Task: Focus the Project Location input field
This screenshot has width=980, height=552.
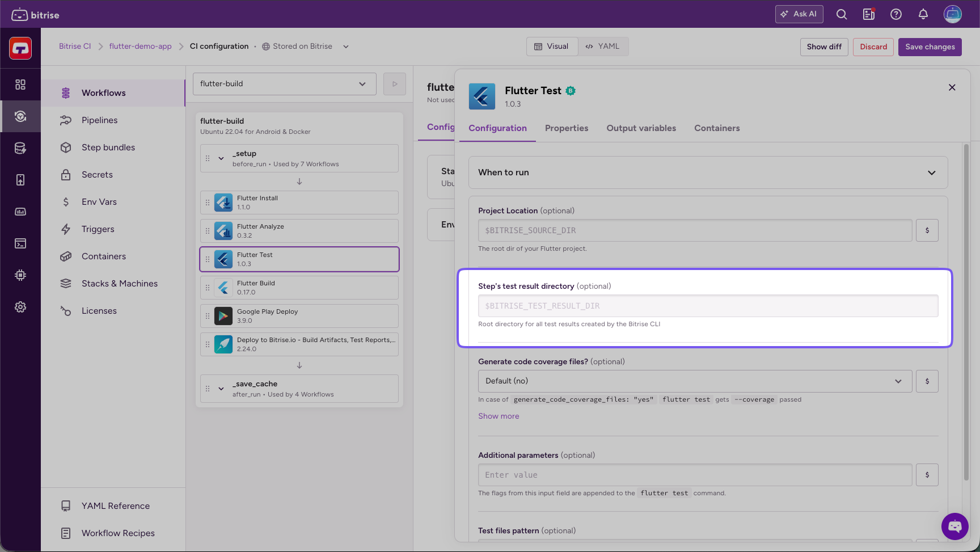Action: click(695, 230)
